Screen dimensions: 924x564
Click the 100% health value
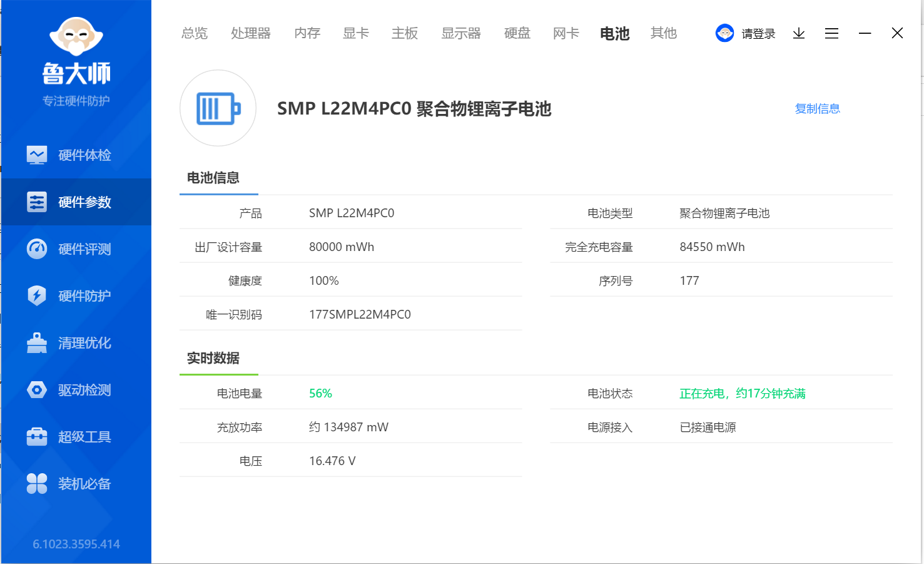(324, 281)
